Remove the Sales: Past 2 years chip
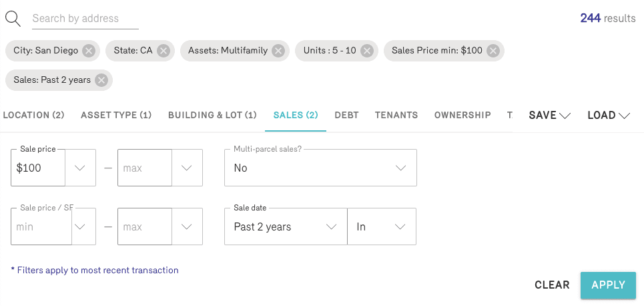Screen dimensions: 644x306 101,80
